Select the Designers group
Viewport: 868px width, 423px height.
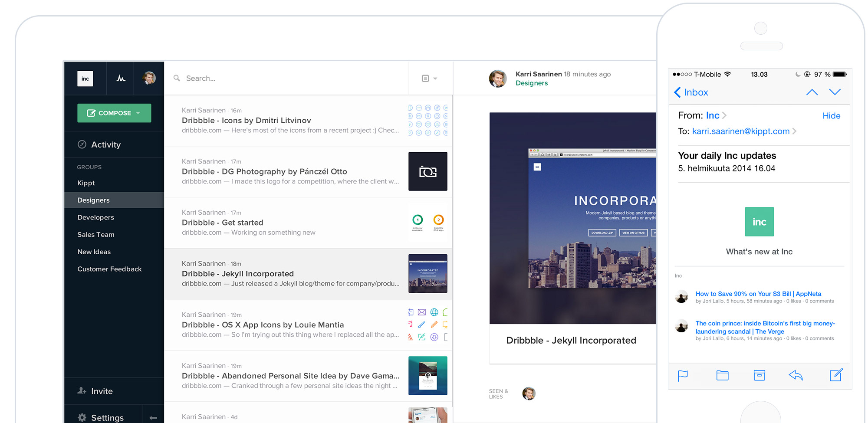pyautogui.click(x=114, y=200)
